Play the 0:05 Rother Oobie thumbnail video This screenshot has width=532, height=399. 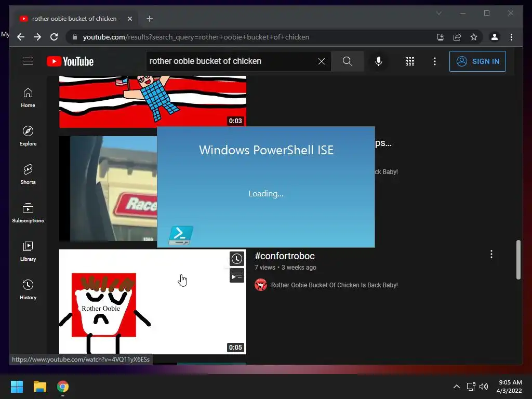[153, 302]
